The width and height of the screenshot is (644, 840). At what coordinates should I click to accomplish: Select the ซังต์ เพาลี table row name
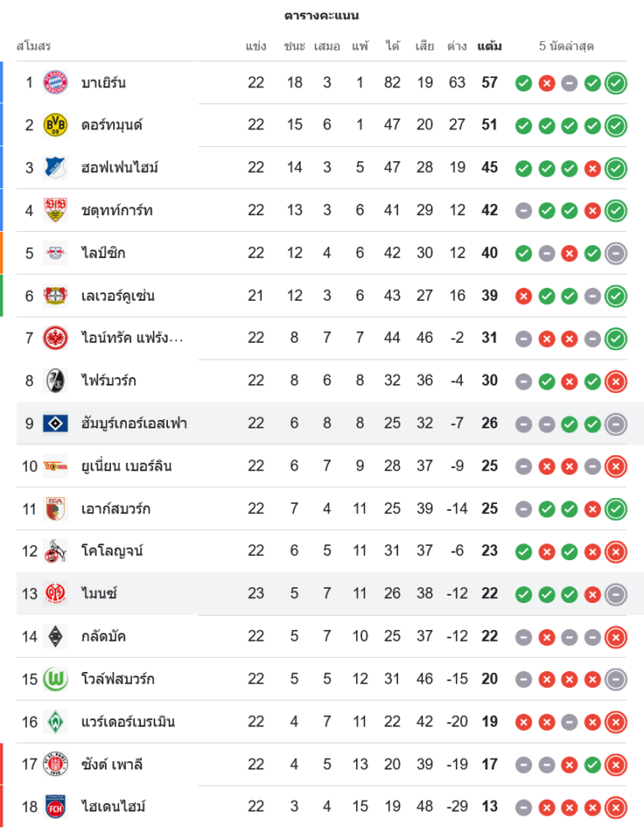112,764
